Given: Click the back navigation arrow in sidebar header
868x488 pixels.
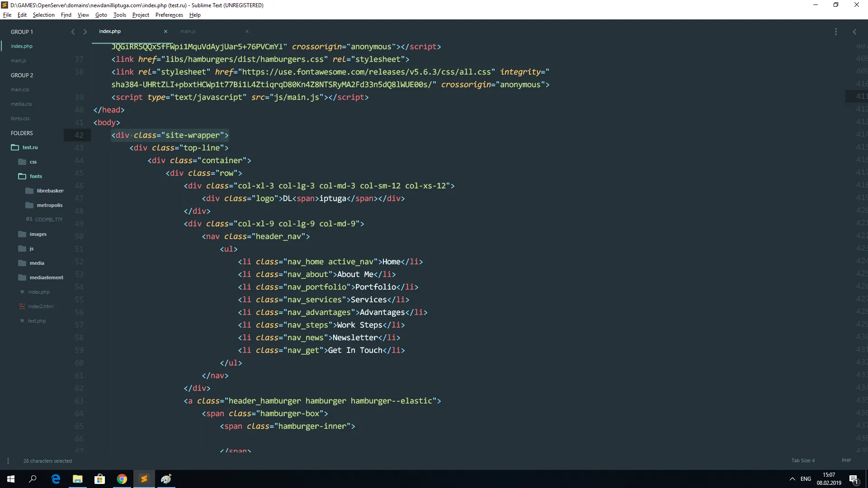Looking at the screenshot, I should 73,32.
